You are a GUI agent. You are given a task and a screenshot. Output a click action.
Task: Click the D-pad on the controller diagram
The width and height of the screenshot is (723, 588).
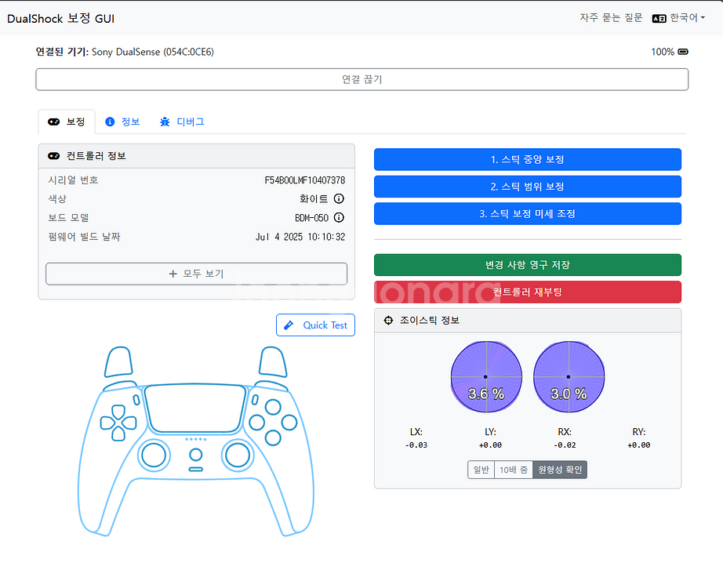[118, 423]
